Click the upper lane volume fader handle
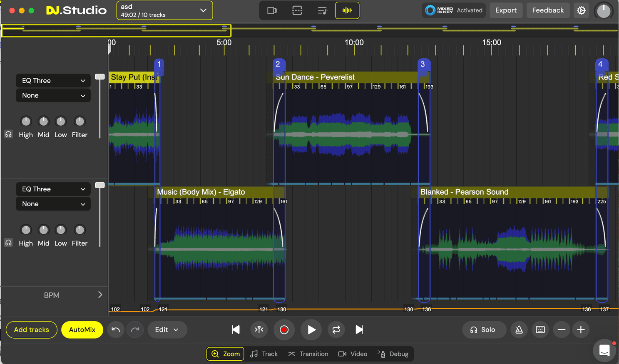619x364 pixels. (x=100, y=77)
